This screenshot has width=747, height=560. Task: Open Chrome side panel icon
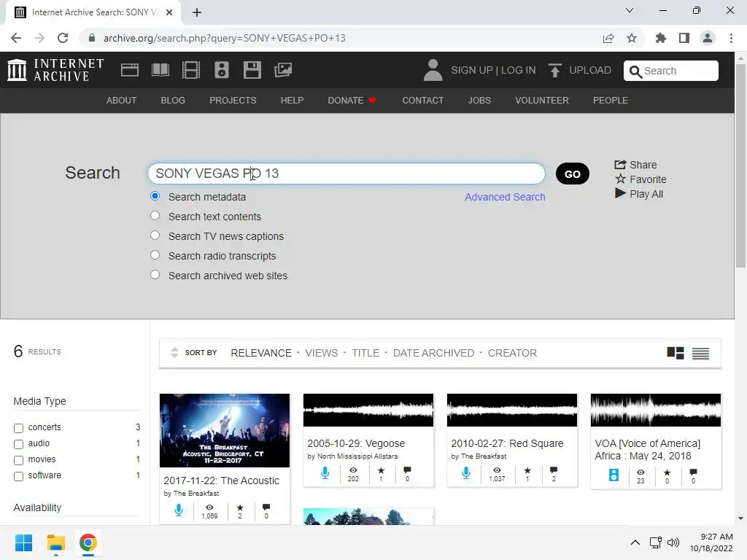[684, 38]
